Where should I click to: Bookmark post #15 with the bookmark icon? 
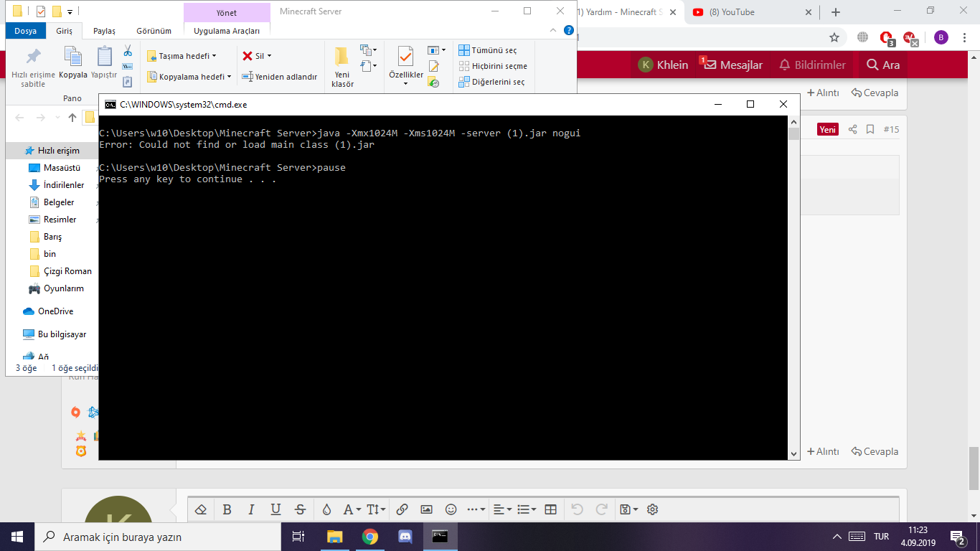(x=870, y=129)
